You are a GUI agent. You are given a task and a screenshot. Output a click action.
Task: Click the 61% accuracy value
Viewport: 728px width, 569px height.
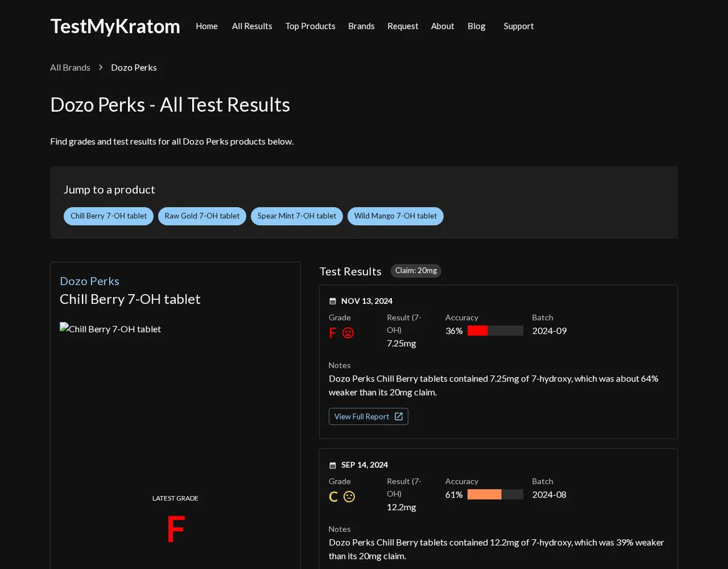point(454,494)
